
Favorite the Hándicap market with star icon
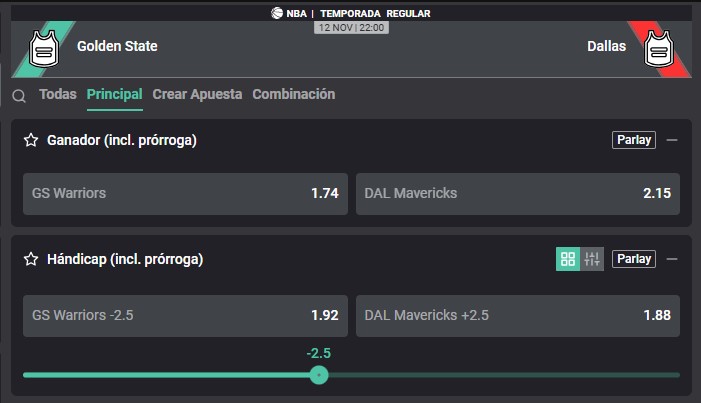(x=31, y=259)
